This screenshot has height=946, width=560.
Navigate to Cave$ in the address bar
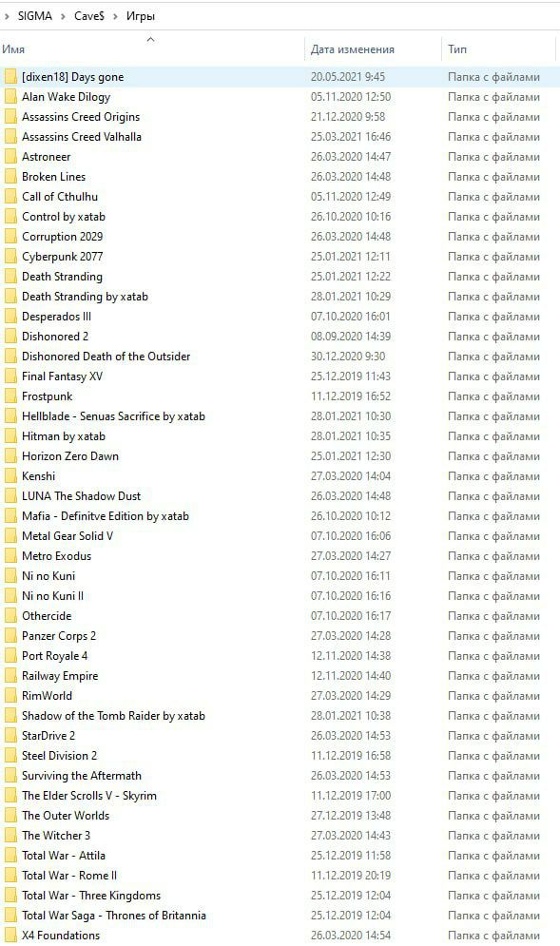point(89,16)
